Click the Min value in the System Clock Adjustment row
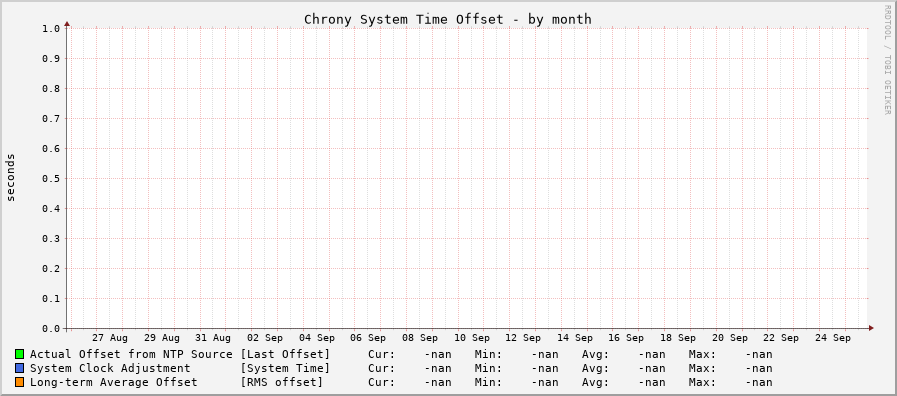897x396 pixels. coord(545,368)
